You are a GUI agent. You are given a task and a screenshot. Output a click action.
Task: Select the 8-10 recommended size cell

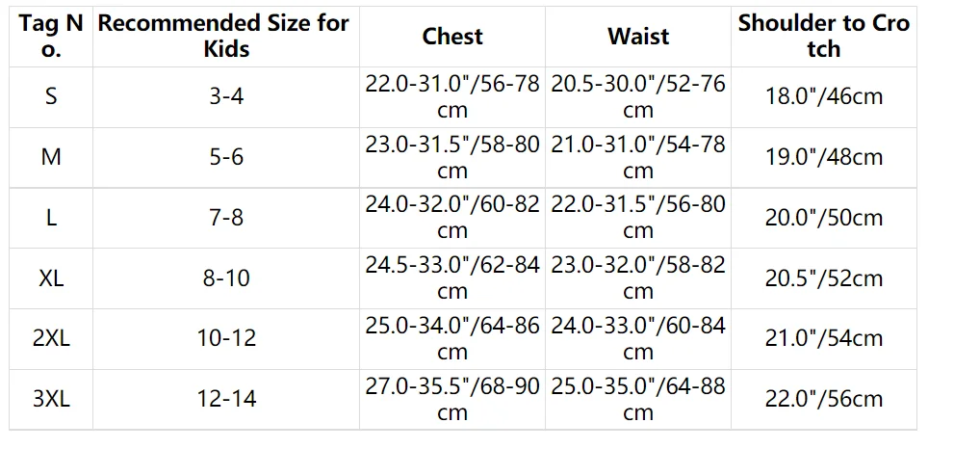coord(226,278)
